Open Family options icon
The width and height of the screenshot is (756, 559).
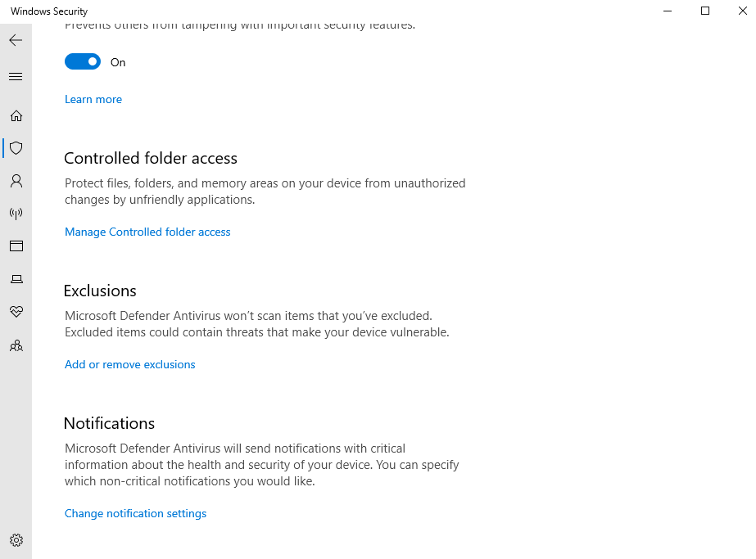[16, 345]
